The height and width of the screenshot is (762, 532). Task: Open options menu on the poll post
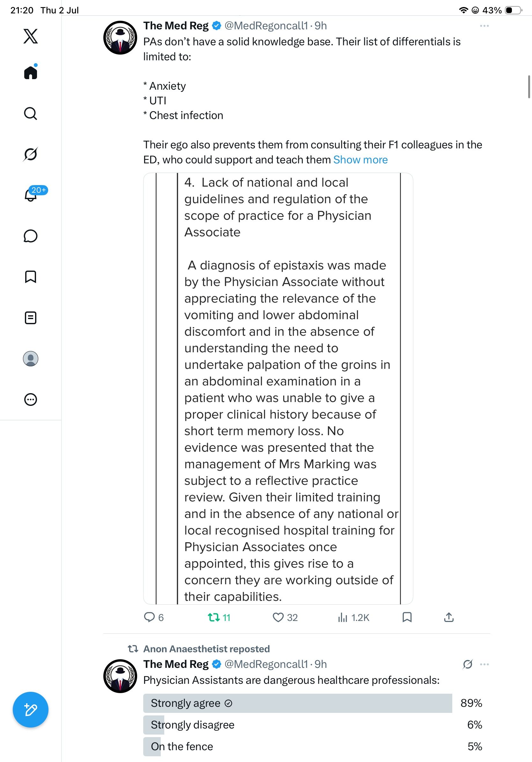click(x=484, y=664)
